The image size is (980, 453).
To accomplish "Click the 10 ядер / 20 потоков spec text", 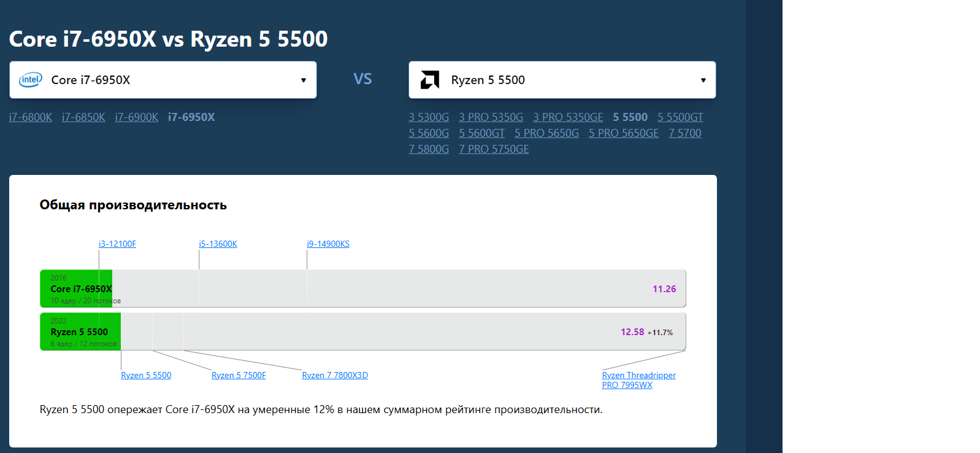I will click(x=86, y=301).
